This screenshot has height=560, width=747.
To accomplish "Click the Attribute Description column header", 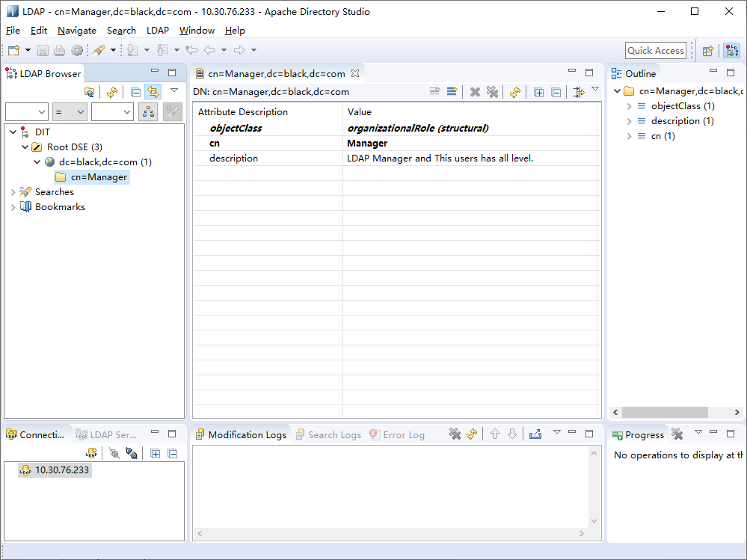I will click(268, 112).
